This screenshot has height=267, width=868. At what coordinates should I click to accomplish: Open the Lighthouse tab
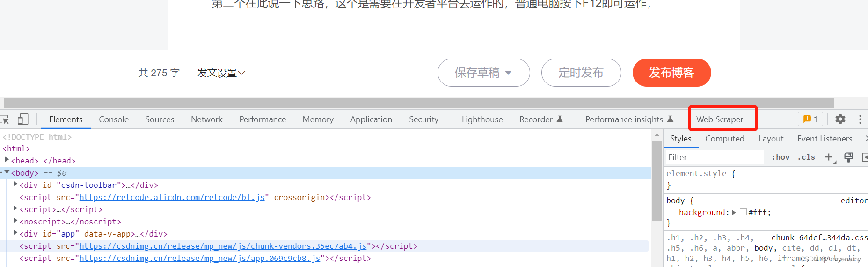tap(482, 119)
